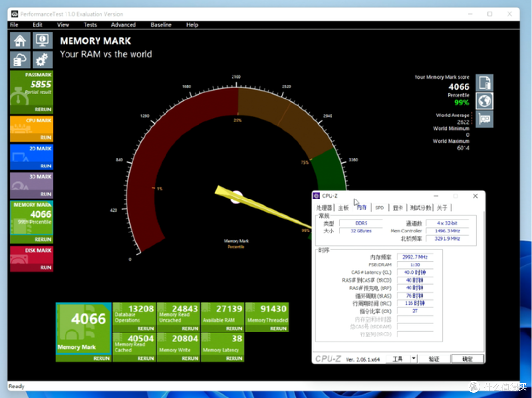The image size is (532, 398).
Task: Switch to CPU-Z 处理器 tab
Action: pos(324,208)
